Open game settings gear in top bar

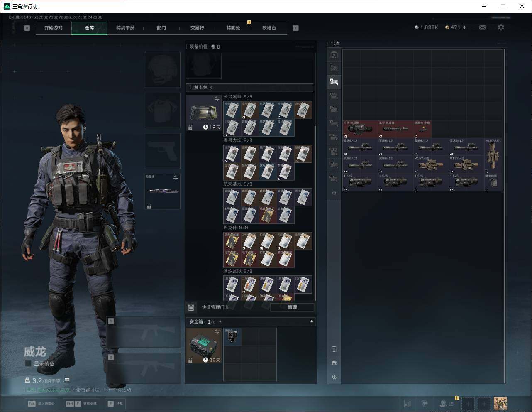501,27
